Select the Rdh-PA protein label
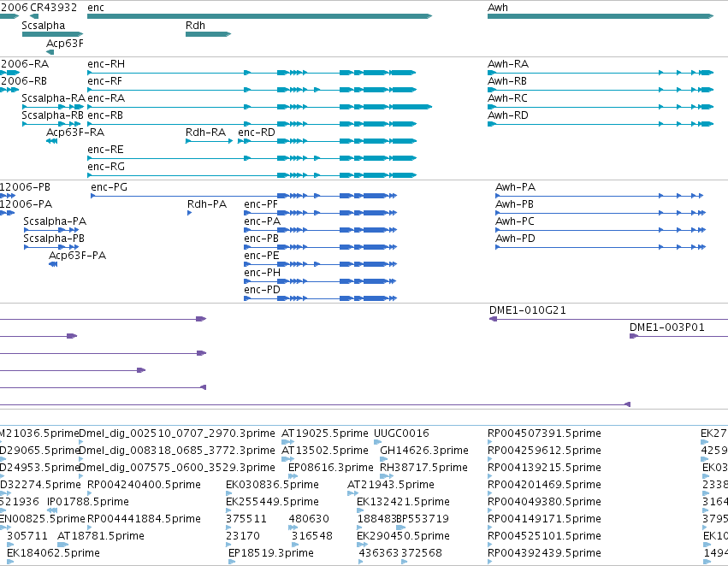 click(x=207, y=204)
